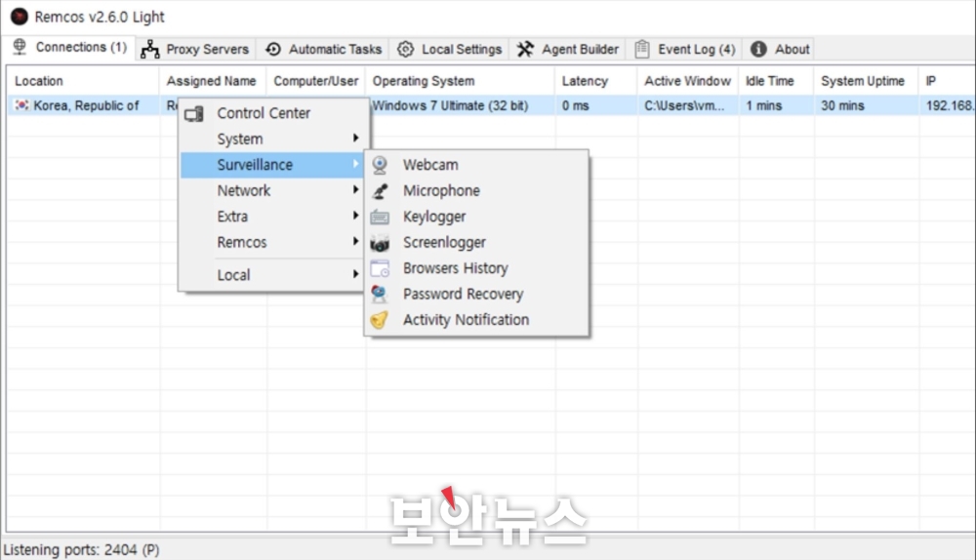Click the Microphone icon in submenu
Image resolution: width=976 pixels, height=560 pixels.
(x=380, y=191)
